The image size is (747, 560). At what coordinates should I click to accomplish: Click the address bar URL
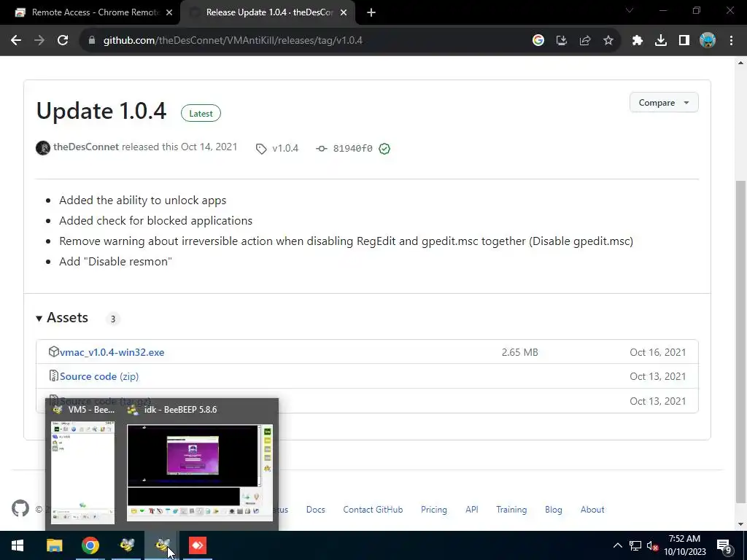point(233,41)
